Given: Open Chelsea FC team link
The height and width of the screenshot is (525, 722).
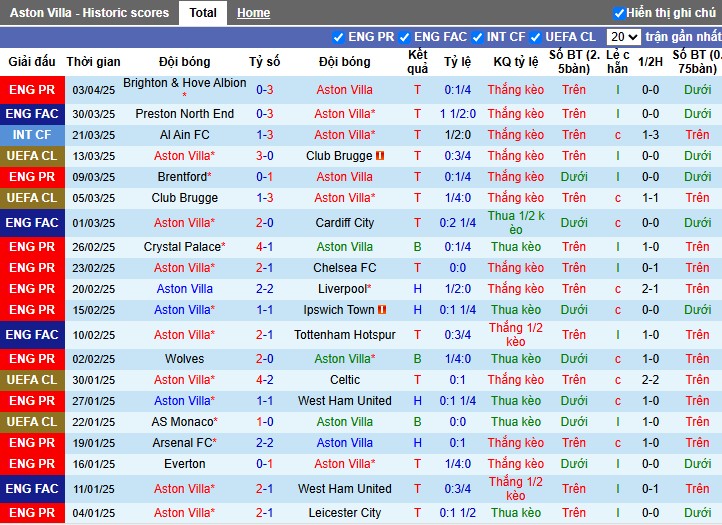Looking at the screenshot, I should click(345, 268).
